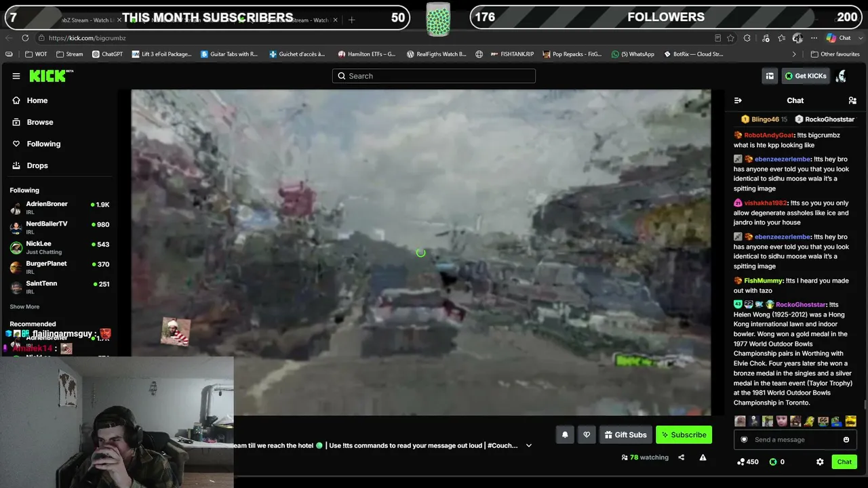868x488 pixels.
Task: Open the chat users list icon
Action: tap(852, 100)
